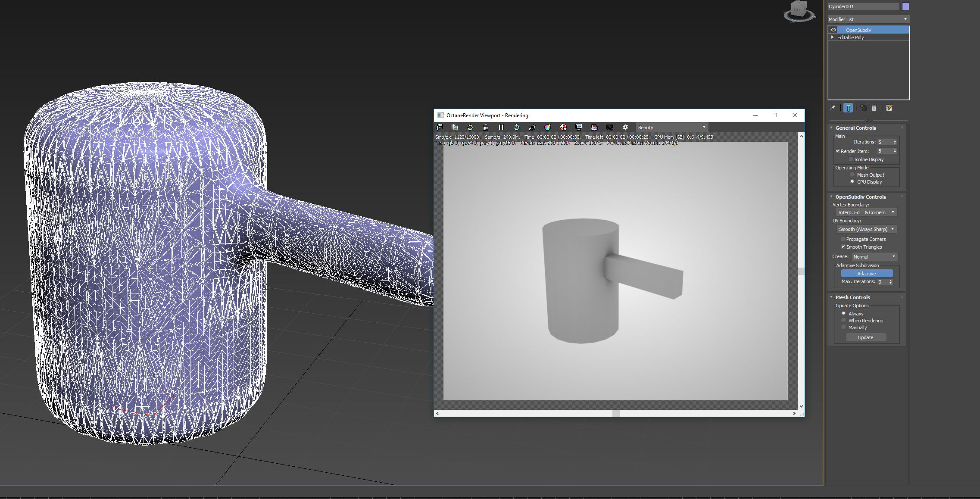Expand the Editable Poly modifier entry
This screenshot has width=980, height=499.
tap(833, 37)
